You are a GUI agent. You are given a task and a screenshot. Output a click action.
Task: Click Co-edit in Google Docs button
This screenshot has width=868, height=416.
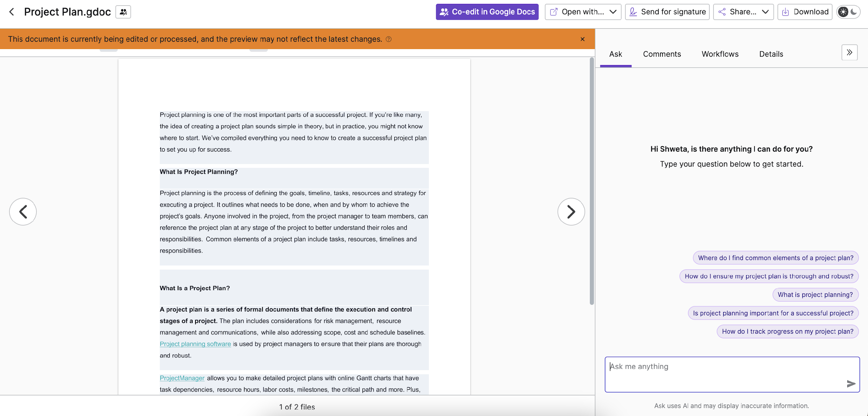click(x=487, y=12)
